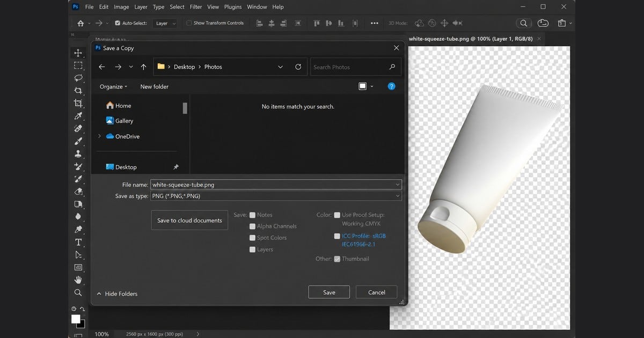This screenshot has height=338, width=644.
Task: Click align top edges icon
Action: point(317,23)
